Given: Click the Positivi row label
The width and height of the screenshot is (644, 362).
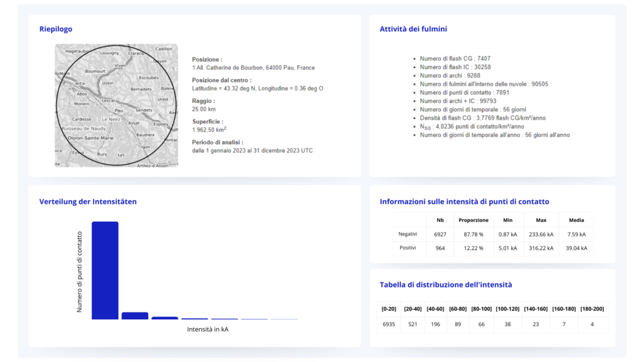Looking at the screenshot, I should 408,248.
